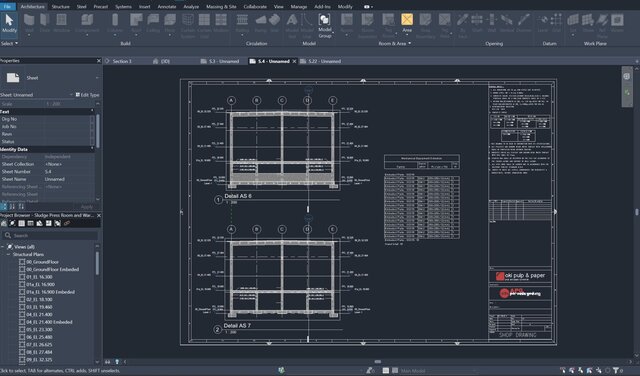Select the Curtain System tool
Viewport: 640px width, 376px height.
point(188,25)
